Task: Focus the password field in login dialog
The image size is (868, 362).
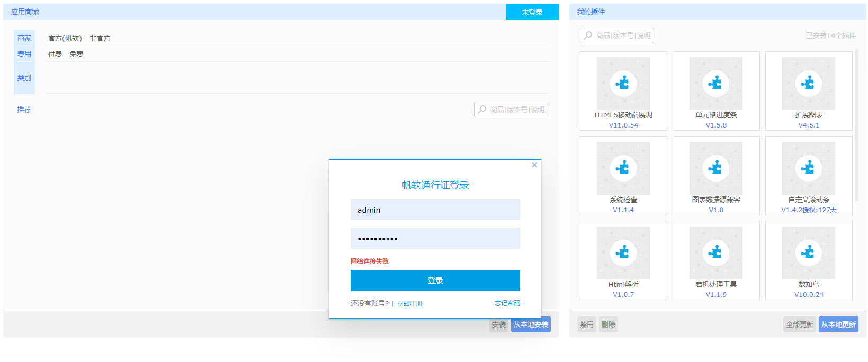Action: tap(435, 238)
